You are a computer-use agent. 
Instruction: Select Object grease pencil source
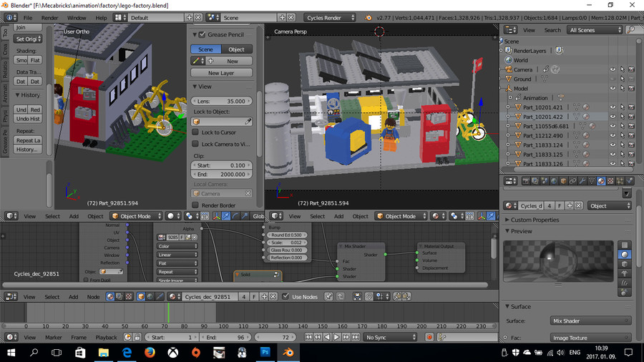click(x=237, y=49)
